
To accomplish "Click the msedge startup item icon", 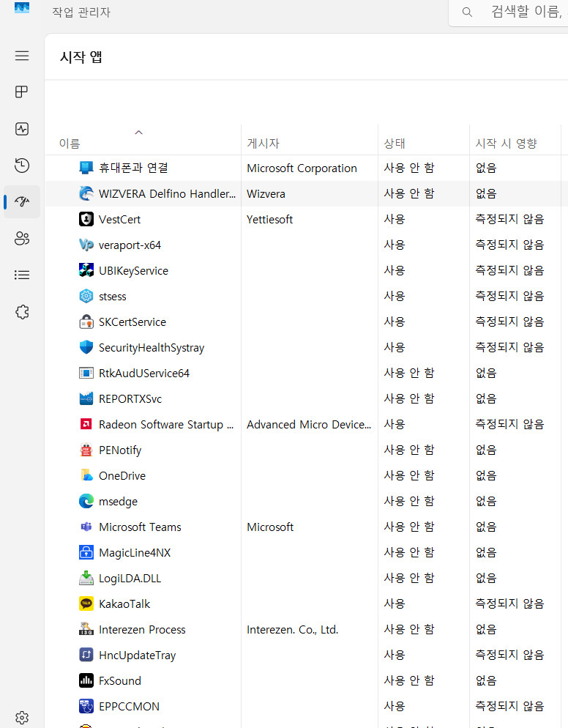I will [x=86, y=501].
